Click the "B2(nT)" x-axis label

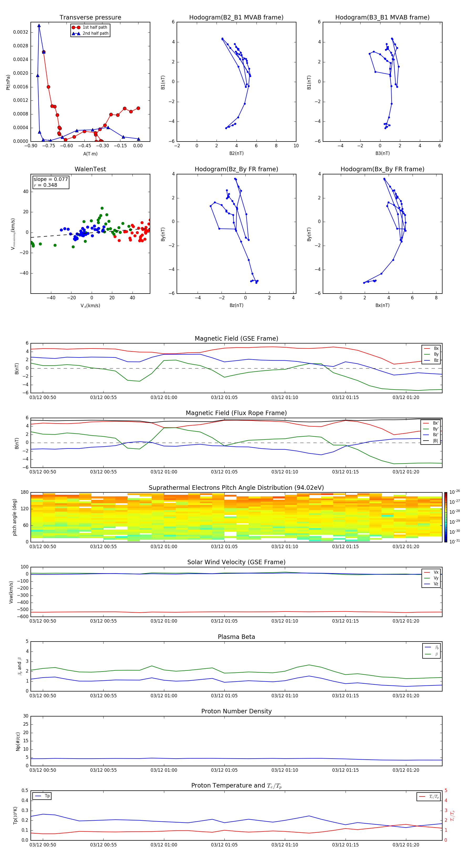236,153
